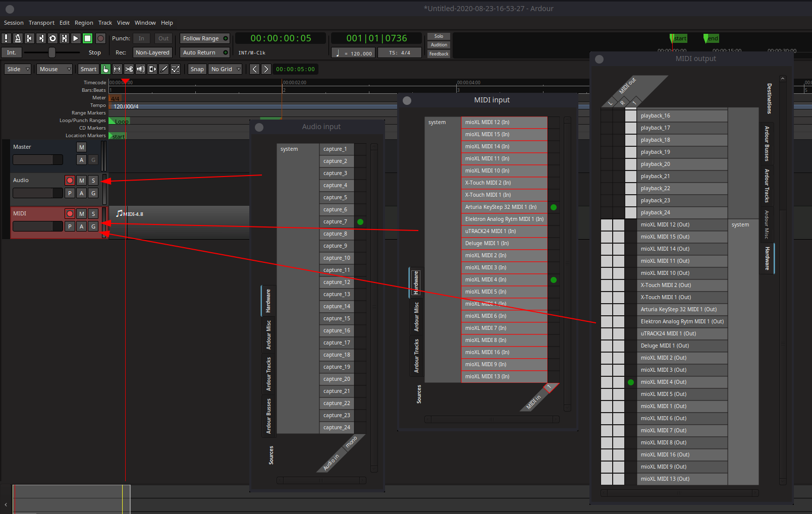Open the Window menu

click(145, 23)
